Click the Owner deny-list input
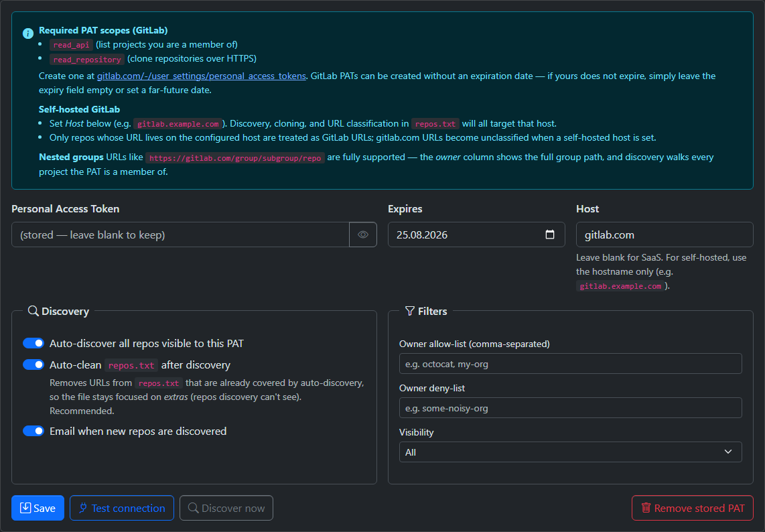The height and width of the screenshot is (532, 765). pyautogui.click(x=570, y=408)
